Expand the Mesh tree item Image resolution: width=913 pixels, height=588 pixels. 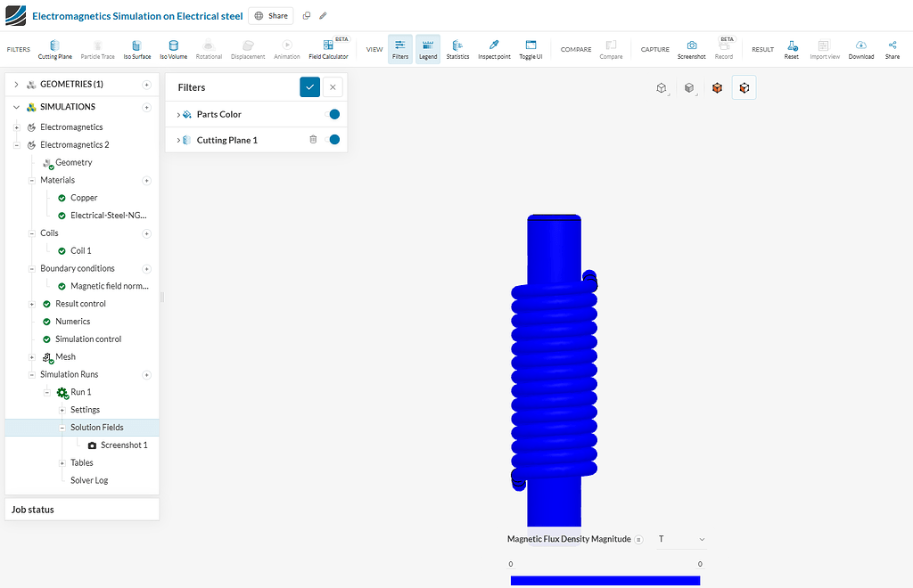(31, 356)
